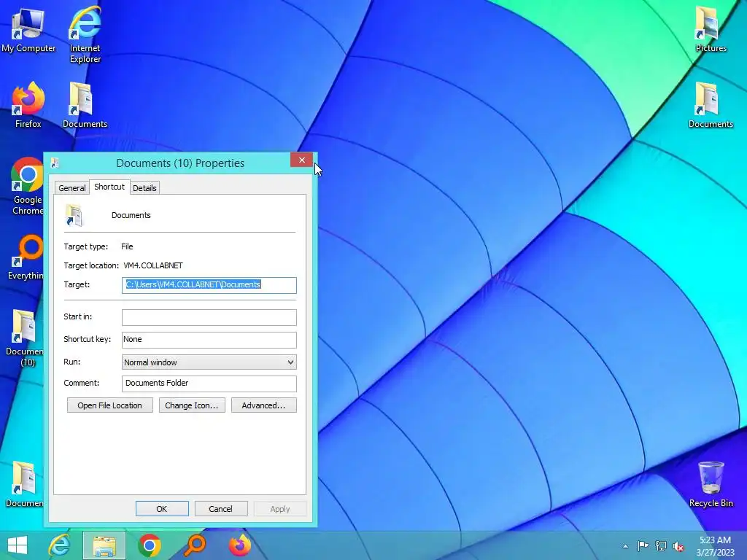Click the Change Icon button
Screen dimensions: 747x560
click(192, 405)
